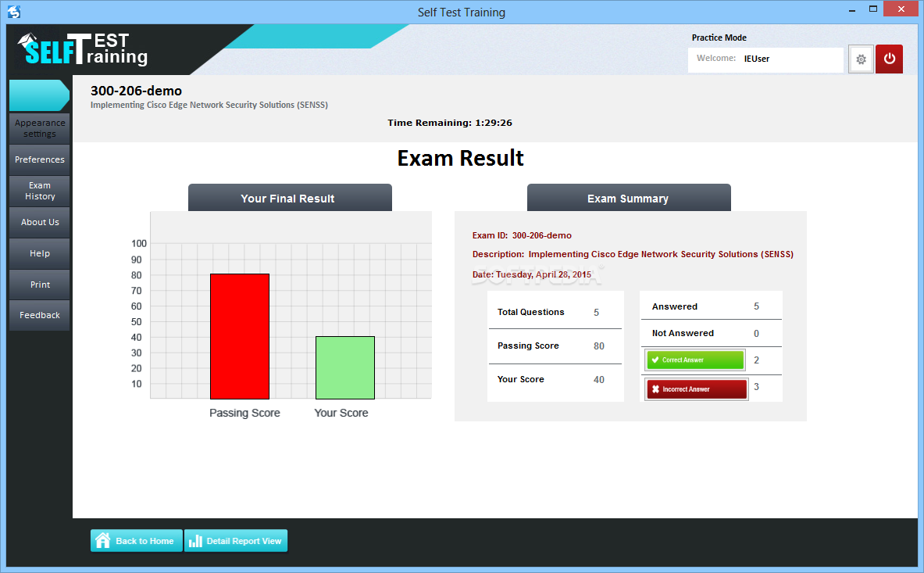Screen dimensions: 924x573
Task: Click the Self Test Training logo
Action: (83, 48)
